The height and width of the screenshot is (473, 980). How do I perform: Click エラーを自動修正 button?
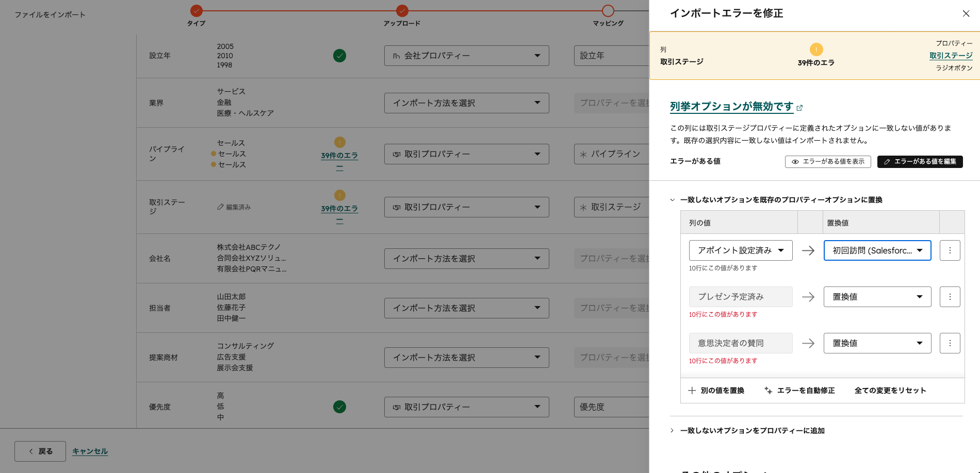(799, 391)
